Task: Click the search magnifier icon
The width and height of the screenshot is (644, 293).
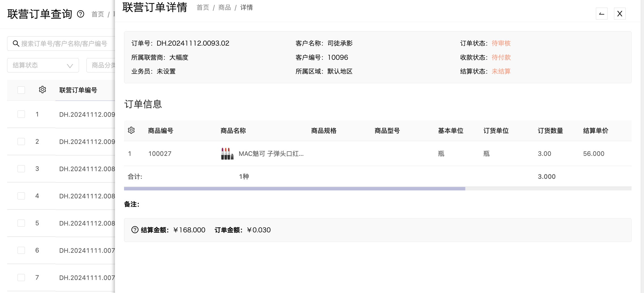Action: click(16, 44)
